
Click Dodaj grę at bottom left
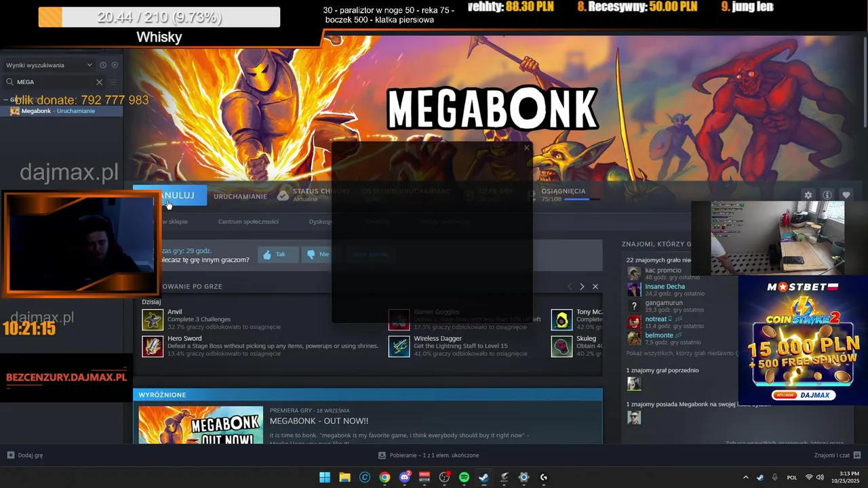[x=25, y=455]
